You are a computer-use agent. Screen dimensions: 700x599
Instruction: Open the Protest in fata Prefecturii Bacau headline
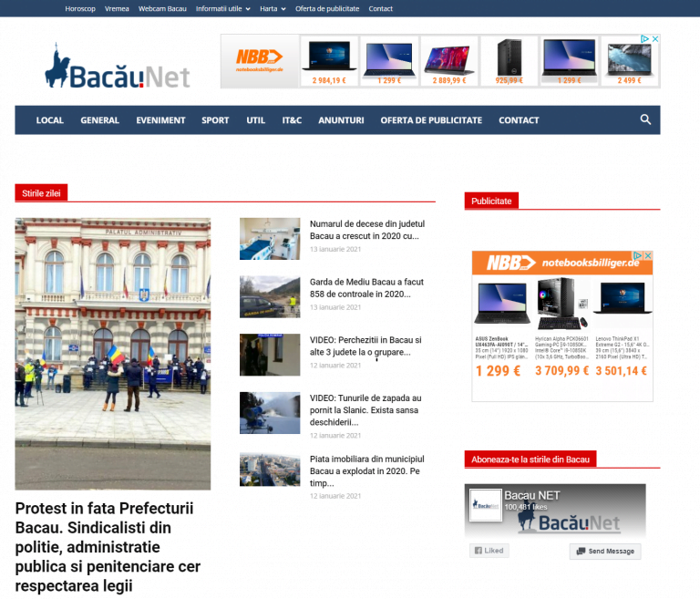[108, 547]
